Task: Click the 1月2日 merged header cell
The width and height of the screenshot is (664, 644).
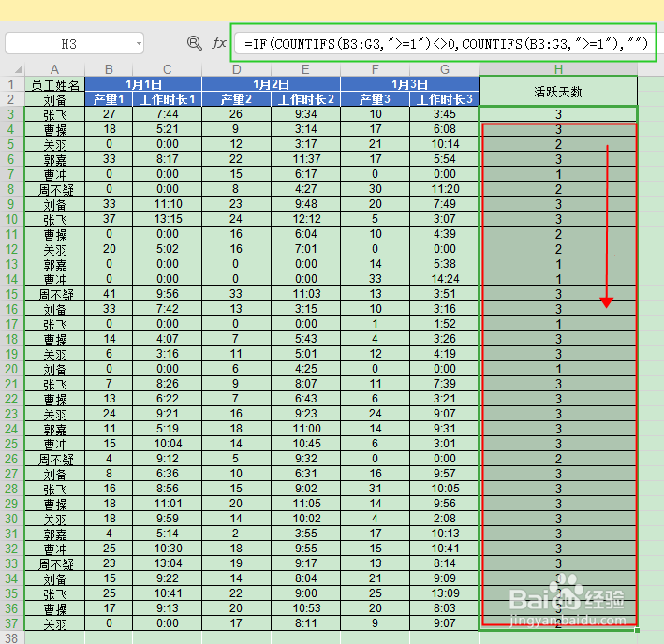Action: pyautogui.click(x=271, y=84)
